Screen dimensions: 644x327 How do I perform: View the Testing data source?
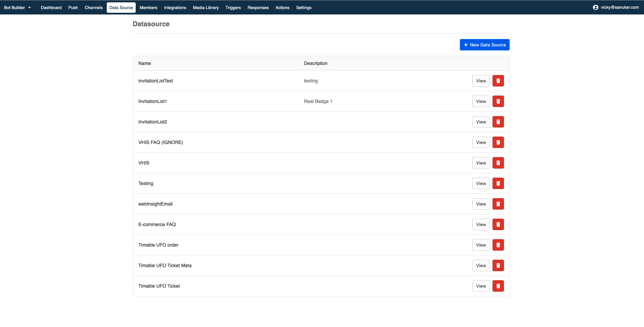click(481, 183)
